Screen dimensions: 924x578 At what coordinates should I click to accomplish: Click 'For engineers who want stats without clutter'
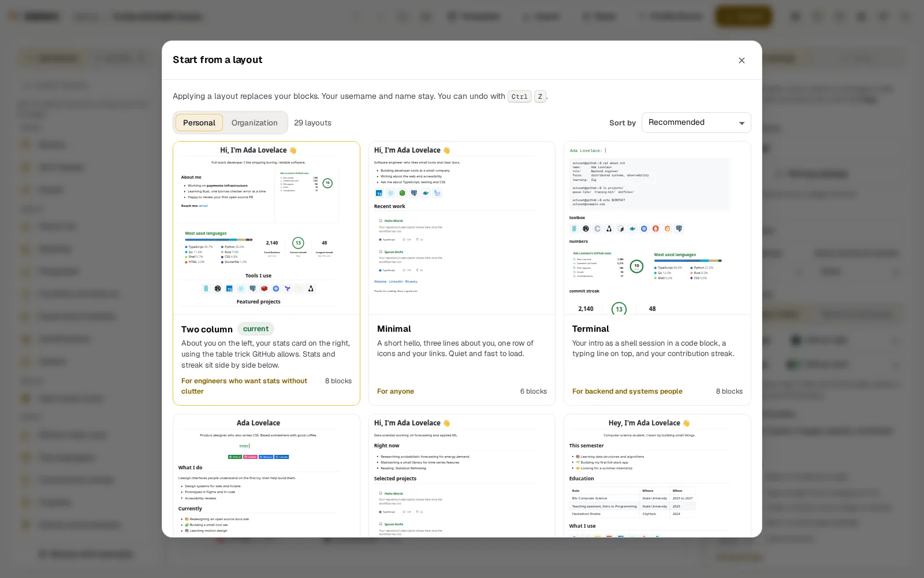pyautogui.click(x=244, y=386)
